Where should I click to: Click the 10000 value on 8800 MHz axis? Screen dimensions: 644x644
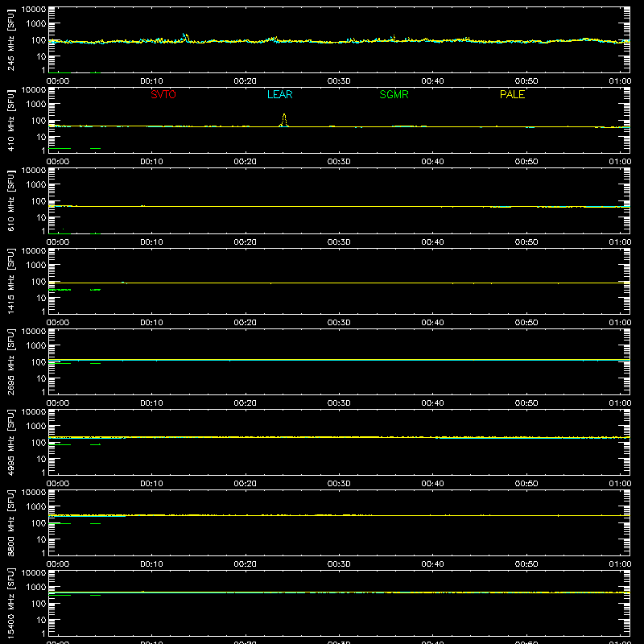coord(34,493)
